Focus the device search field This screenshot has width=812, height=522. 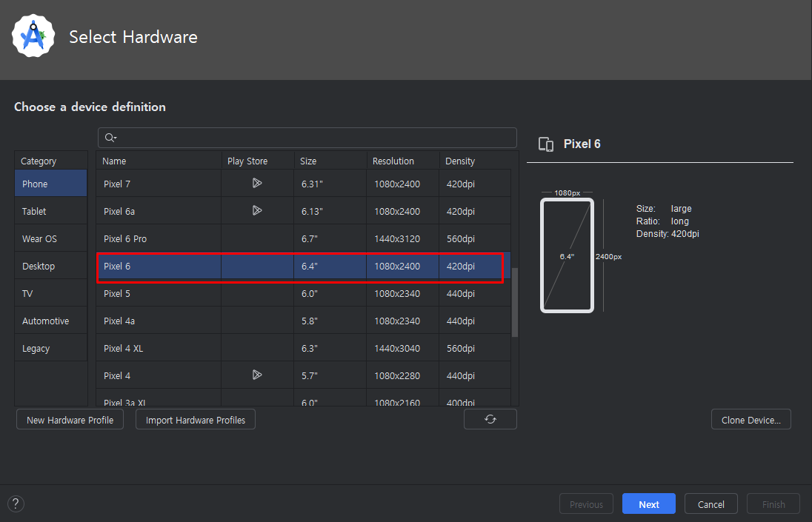307,138
